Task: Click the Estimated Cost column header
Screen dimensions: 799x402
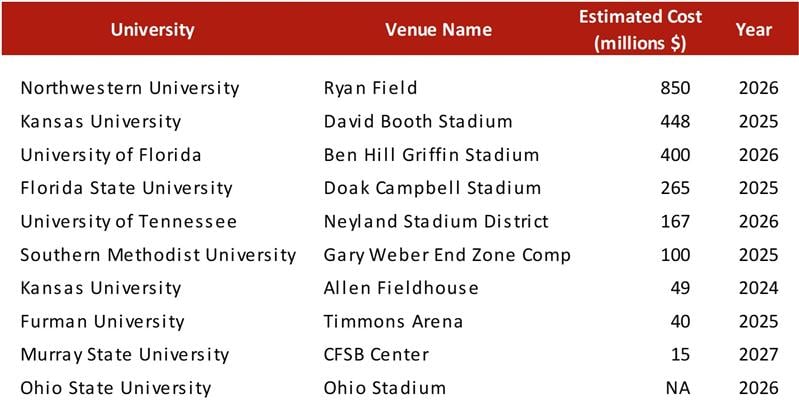Action: pos(647,29)
